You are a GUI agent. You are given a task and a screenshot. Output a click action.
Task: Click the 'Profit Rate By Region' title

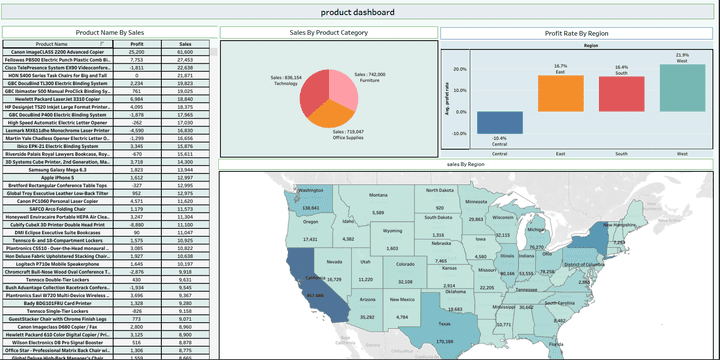[576, 33]
